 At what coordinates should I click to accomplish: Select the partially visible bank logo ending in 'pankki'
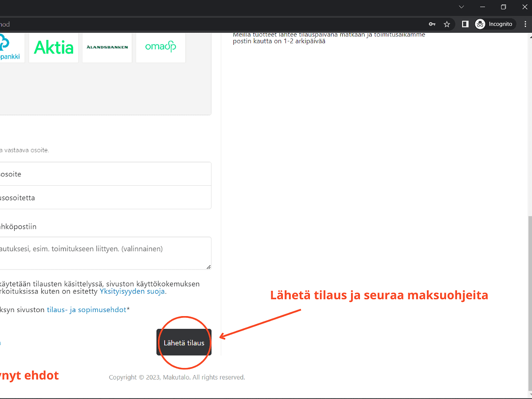[10, 47]
